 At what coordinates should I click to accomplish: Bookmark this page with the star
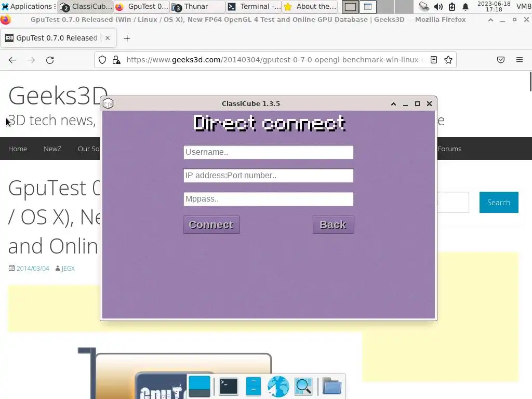[x=448, y=60]
